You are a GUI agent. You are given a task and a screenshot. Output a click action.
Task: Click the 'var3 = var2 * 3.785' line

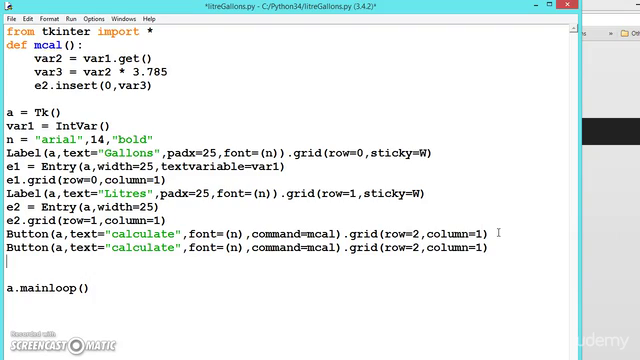coord(101,72)
